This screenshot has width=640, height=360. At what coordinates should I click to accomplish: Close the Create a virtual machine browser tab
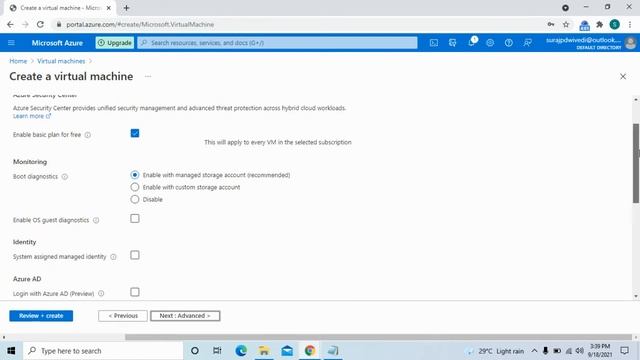(109, 8)
